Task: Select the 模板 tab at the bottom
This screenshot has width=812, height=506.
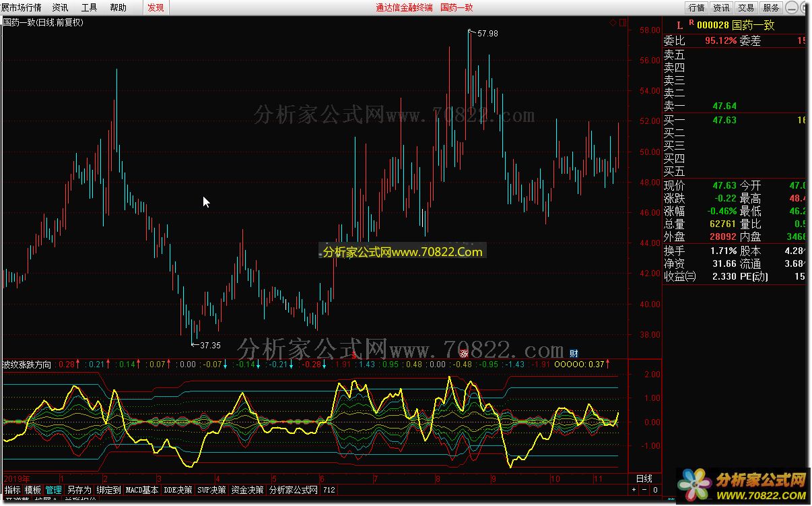Action: [x=33, y=490]
